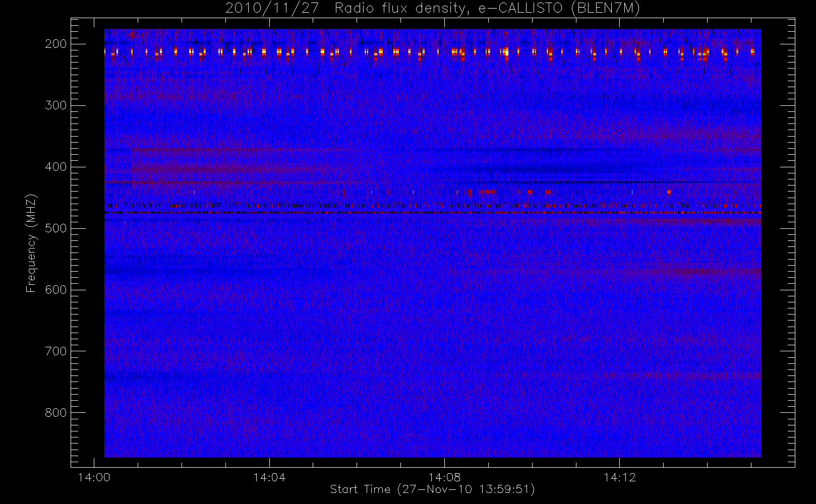This screenshot has width=816, height=504.
Task: Click the 200 frequency tick label
Action: pos(56,44)
